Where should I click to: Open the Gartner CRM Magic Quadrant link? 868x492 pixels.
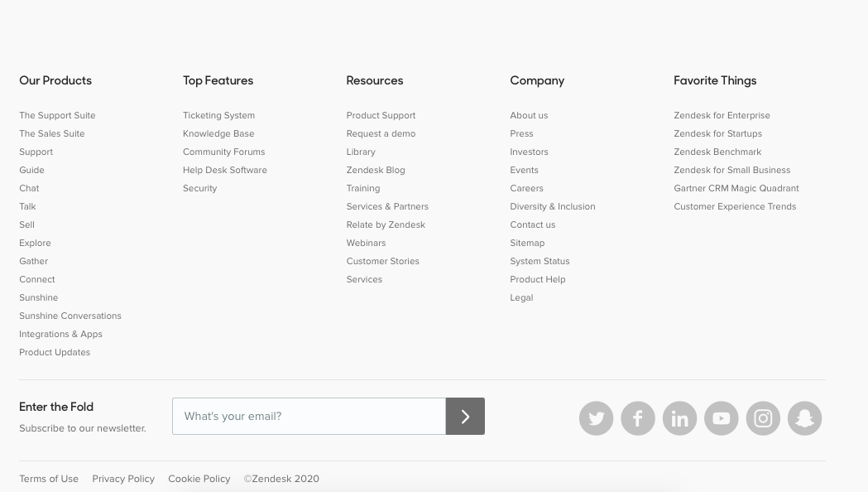click(x=736, y=188)
